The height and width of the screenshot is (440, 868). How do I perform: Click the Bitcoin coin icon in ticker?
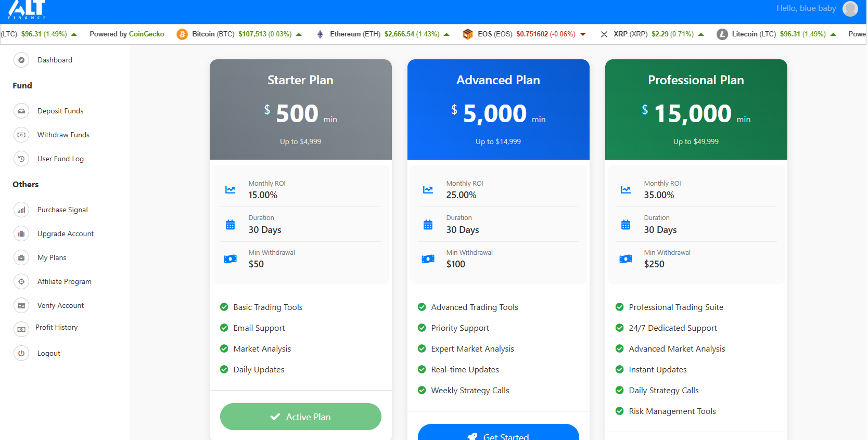(x=182, y=34)
